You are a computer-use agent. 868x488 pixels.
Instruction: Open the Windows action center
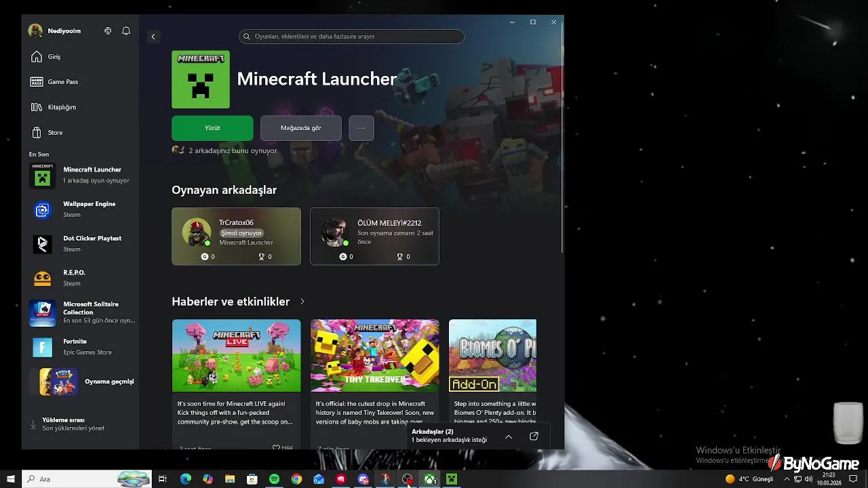tap(854, 479)
